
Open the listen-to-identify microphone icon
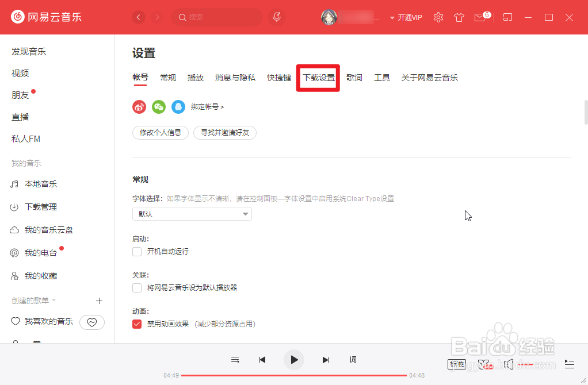pos(277,17)
